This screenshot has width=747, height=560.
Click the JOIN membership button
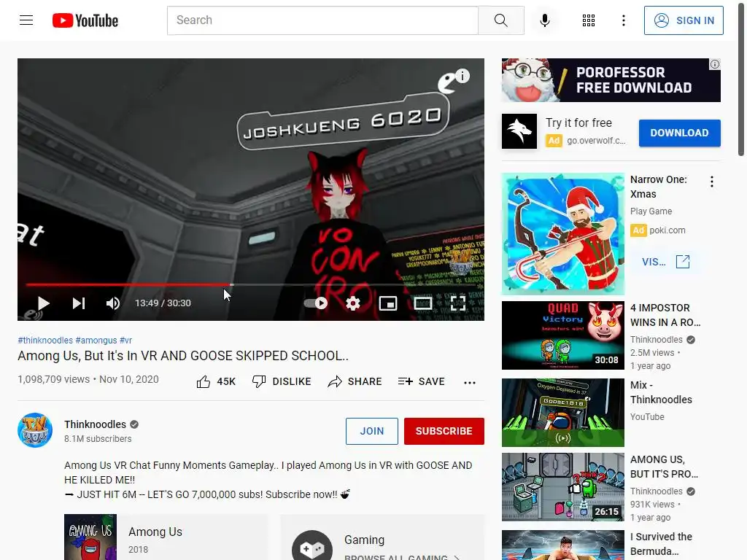(x=371, y=431)
